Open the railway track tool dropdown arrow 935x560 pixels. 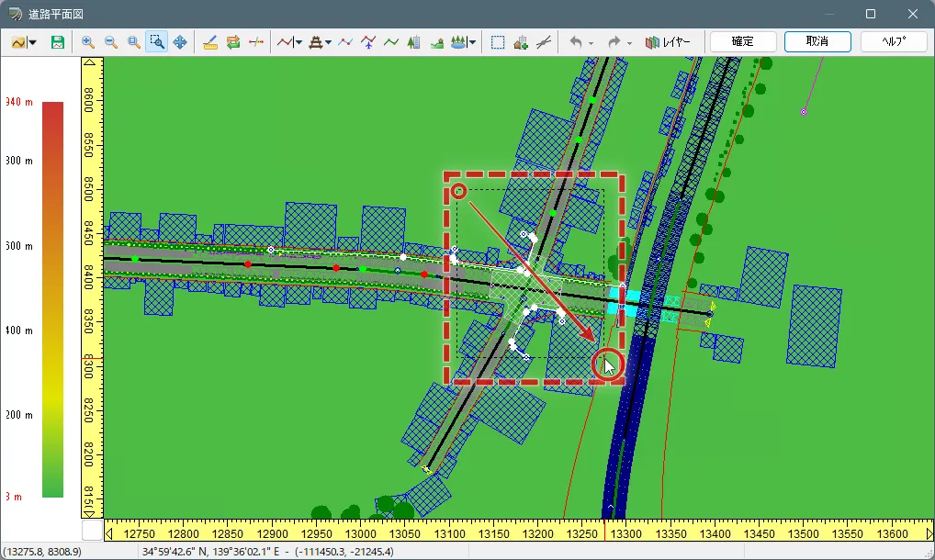pos(329,42)
